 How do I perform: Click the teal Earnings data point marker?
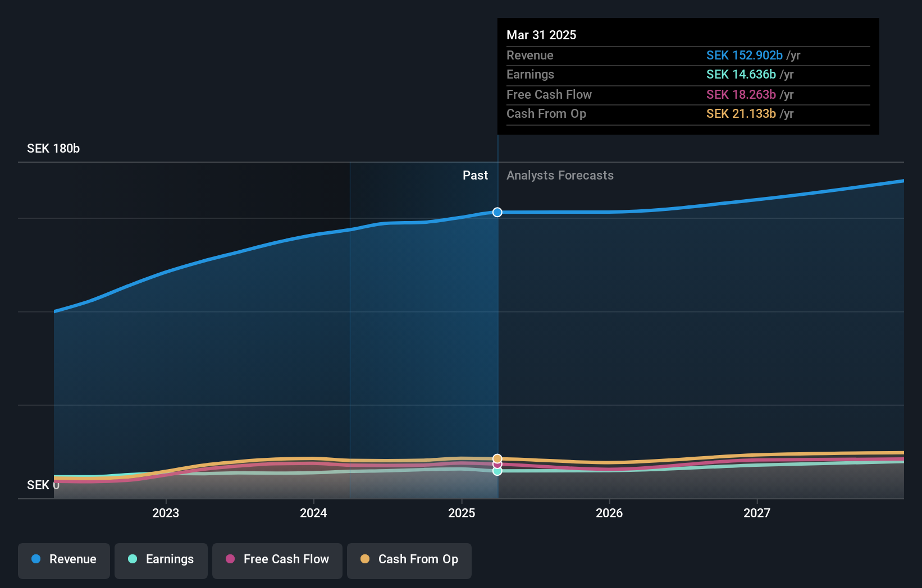tap(497, 471)
